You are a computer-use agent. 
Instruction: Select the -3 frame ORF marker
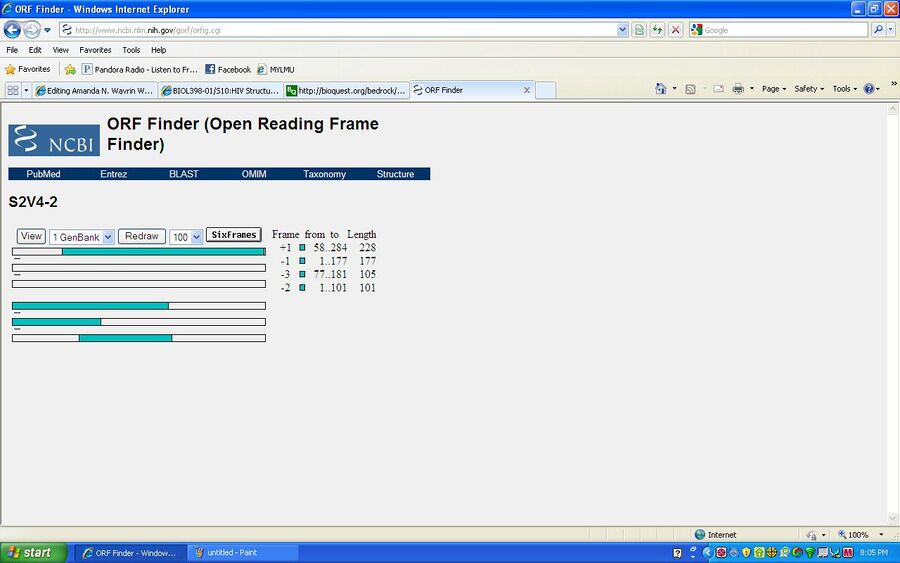[x=302, y=274]
